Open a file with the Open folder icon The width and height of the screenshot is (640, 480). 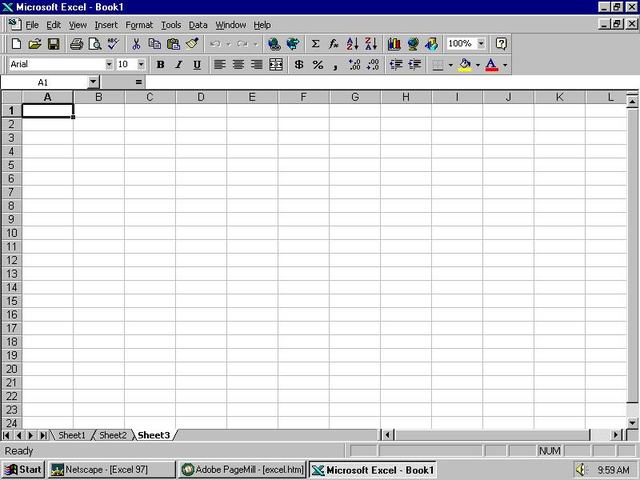click(35, 44)
